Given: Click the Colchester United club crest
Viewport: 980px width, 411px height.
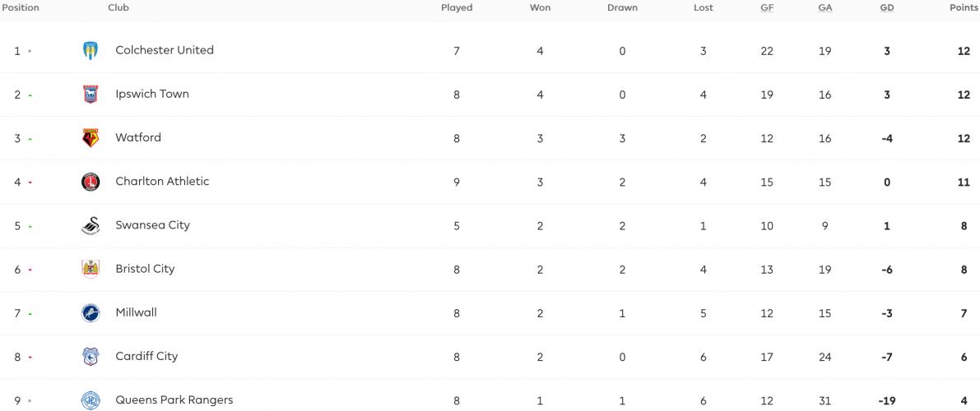Looking at the screenshot, I should click(x=91, y=51).
